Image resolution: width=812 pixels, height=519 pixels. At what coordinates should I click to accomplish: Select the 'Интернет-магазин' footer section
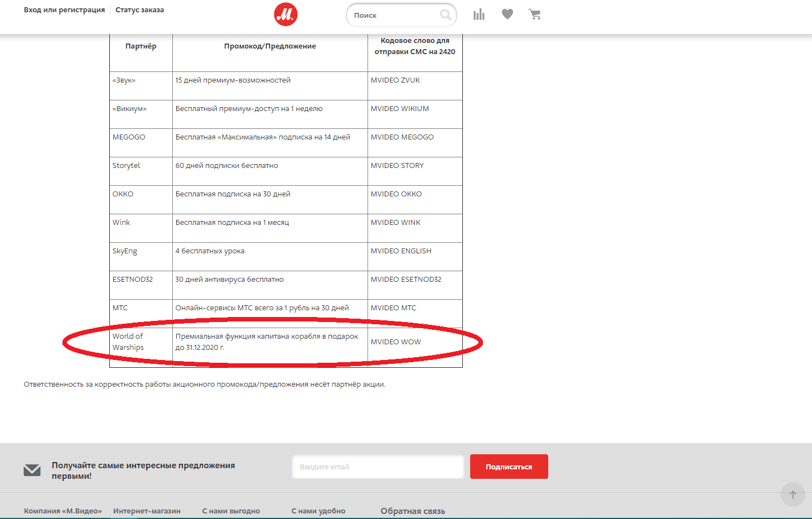[147, 511]
